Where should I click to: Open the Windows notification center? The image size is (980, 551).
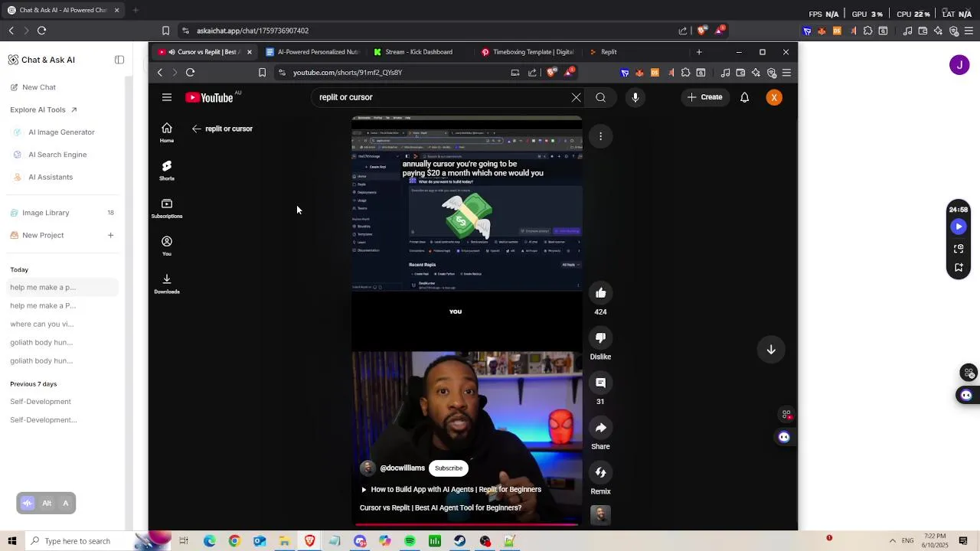click(963, 541)
